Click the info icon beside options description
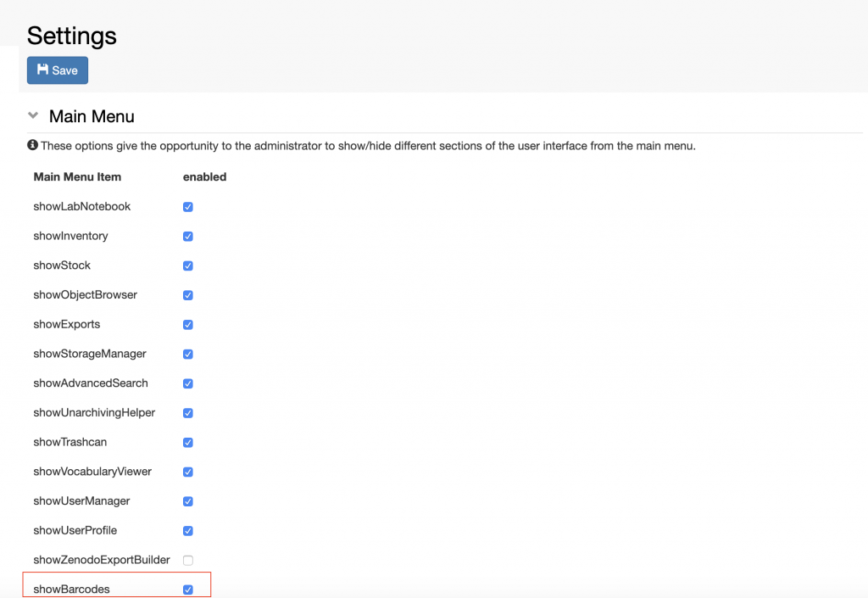Image resolution: width=868 pixels, height=598 pixels. click(x=33, y=145)
